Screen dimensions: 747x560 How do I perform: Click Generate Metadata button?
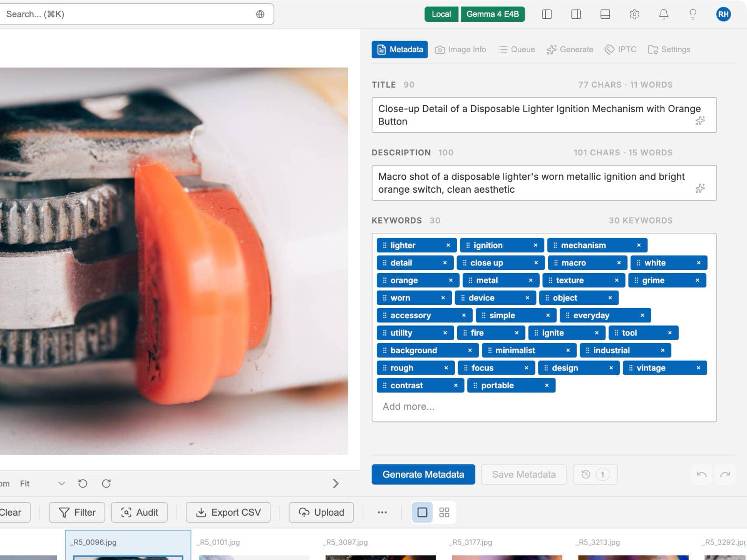click(x=423, y=475)
